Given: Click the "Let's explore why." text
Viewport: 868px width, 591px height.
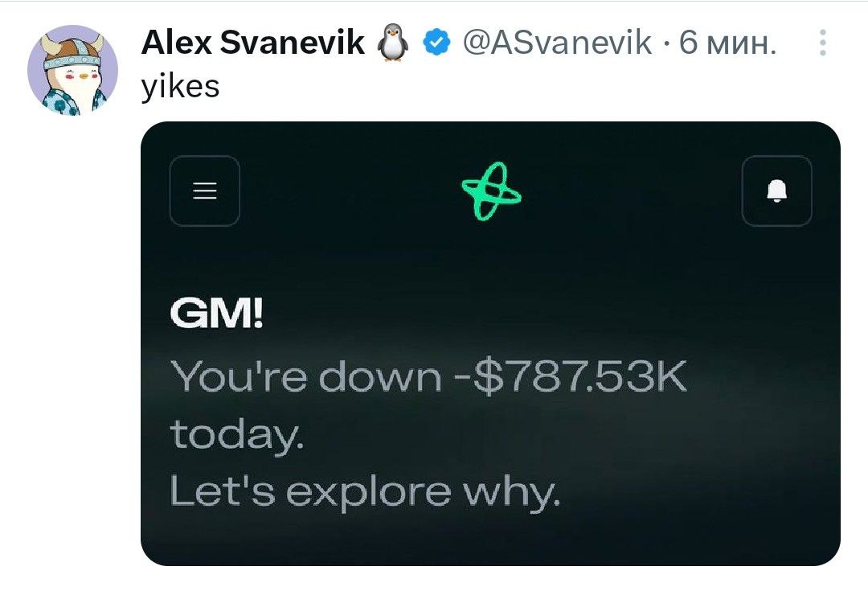Looking at the screenshot, I should [x=364, y=490].
